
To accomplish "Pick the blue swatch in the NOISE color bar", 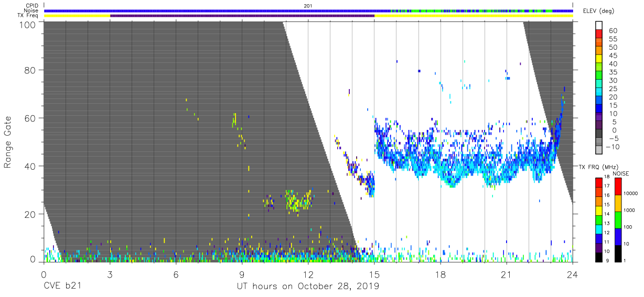I will (618, 236).
